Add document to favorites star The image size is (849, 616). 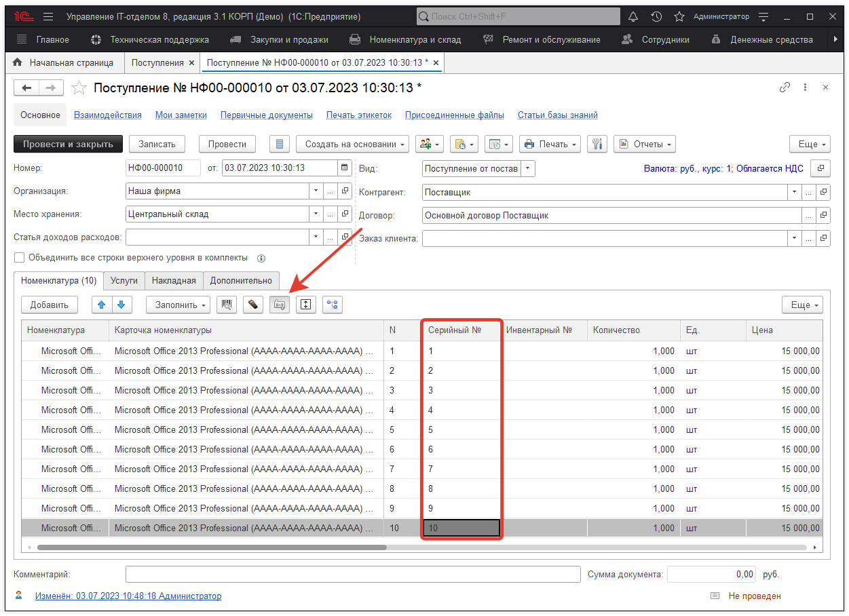[79, 88]
